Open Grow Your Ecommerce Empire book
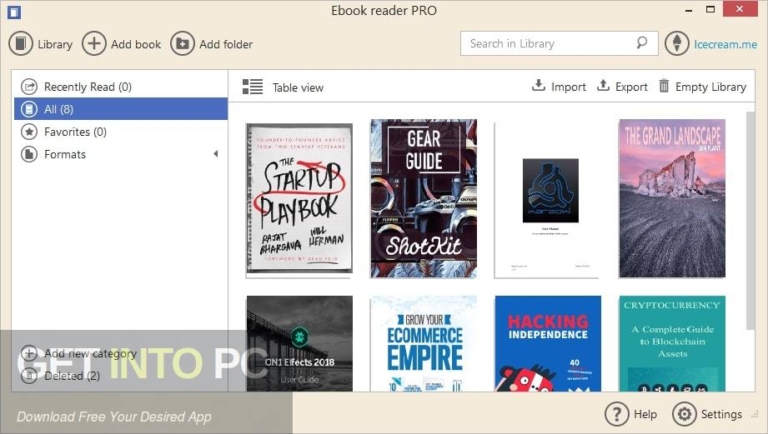 (x=424, y=343)
